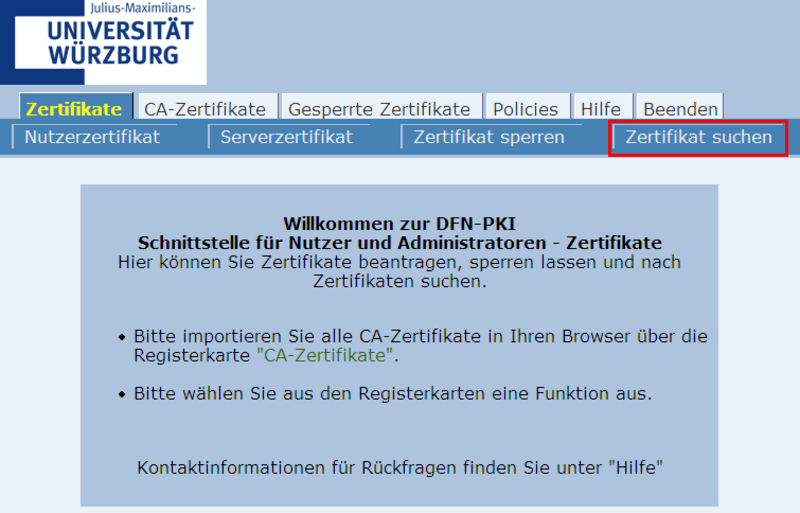Click the bullet before "Bitte importieren Sie"

[x=123, y=337]
